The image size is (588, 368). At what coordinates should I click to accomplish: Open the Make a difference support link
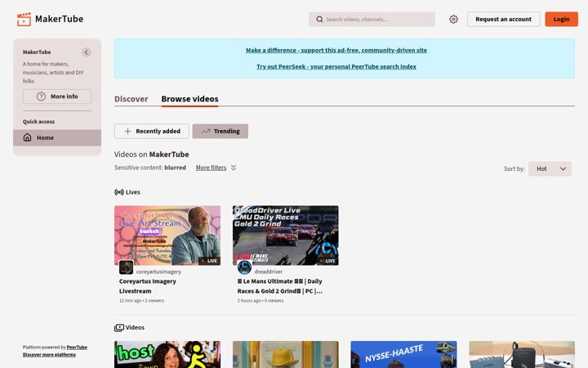point(336,50)
